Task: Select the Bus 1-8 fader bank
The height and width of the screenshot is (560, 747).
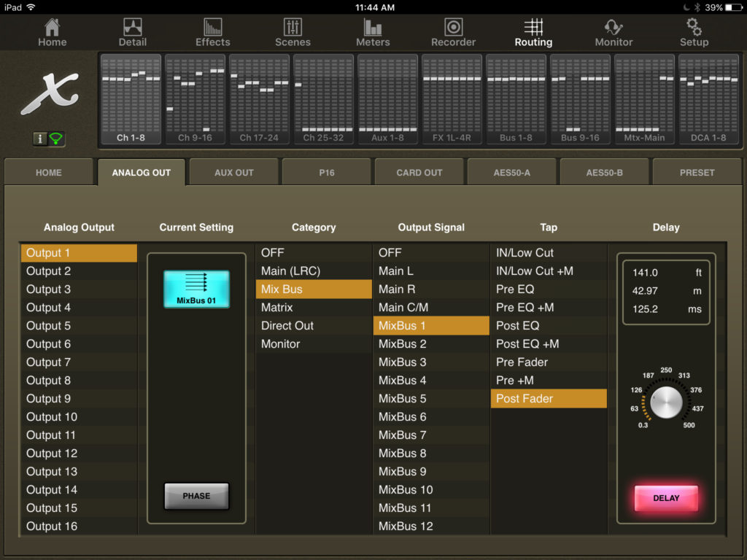Action: [516, 99]
